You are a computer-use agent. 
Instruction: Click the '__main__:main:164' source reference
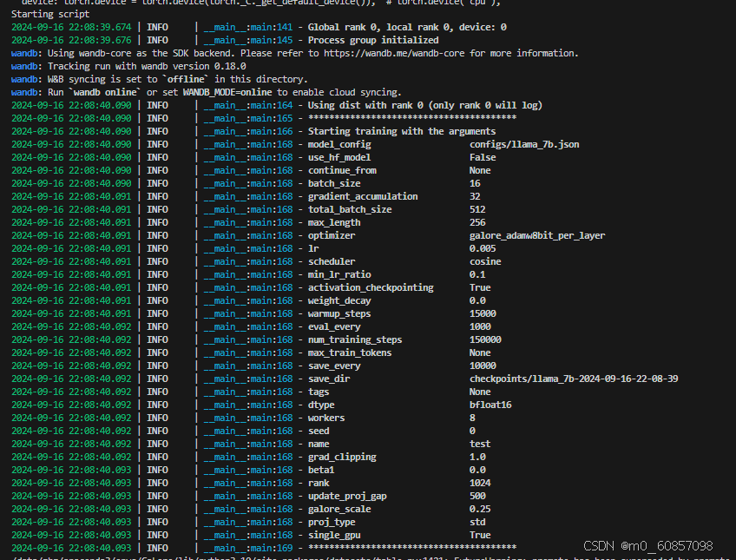click(248, 106)
